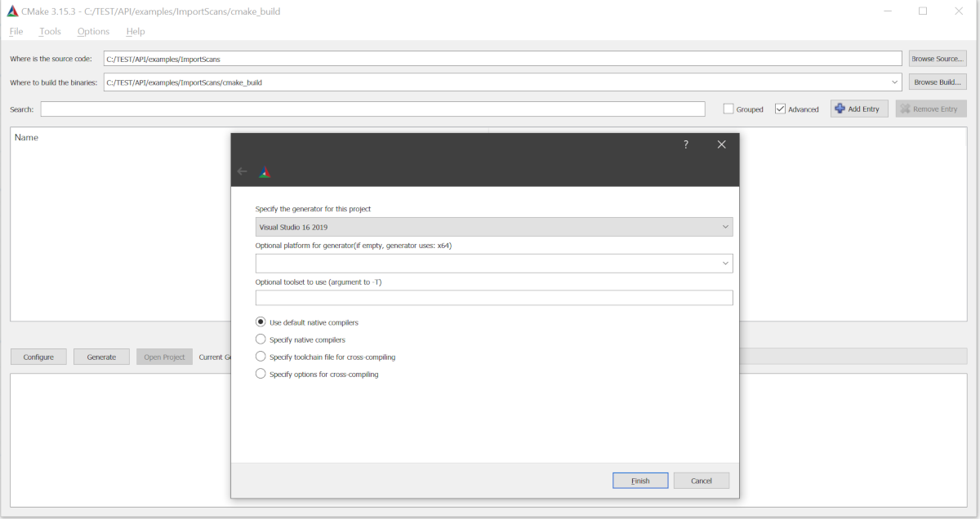
Task: Click the Finish button
Action: (640, 481)
